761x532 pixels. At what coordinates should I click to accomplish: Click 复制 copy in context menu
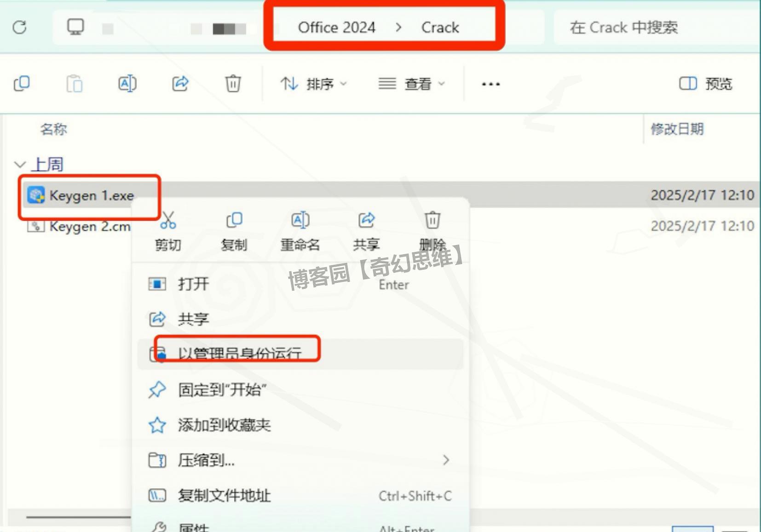234,231
